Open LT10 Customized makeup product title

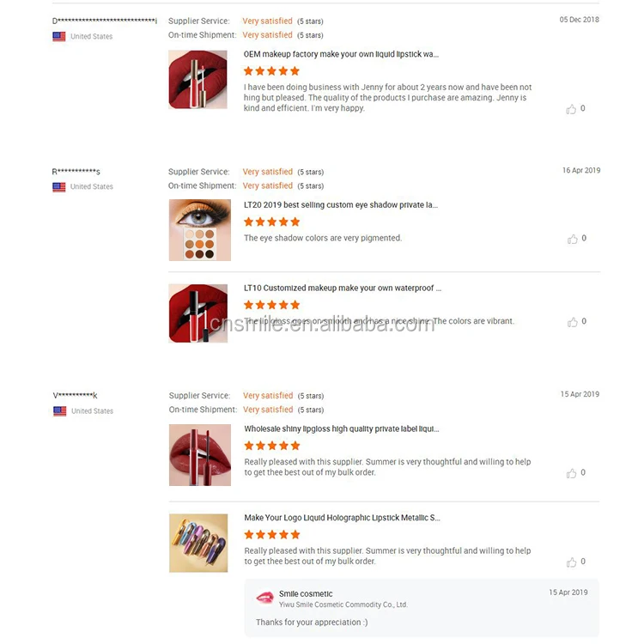[x=343, y=289]
